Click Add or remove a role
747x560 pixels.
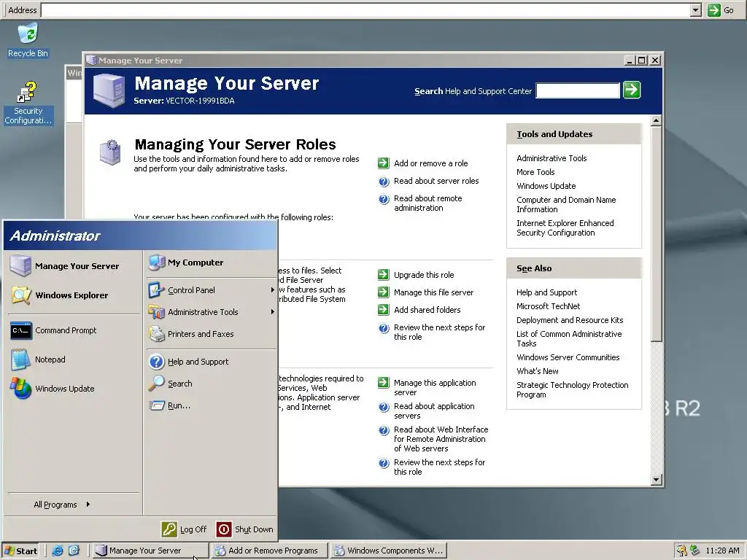[430, 163]
